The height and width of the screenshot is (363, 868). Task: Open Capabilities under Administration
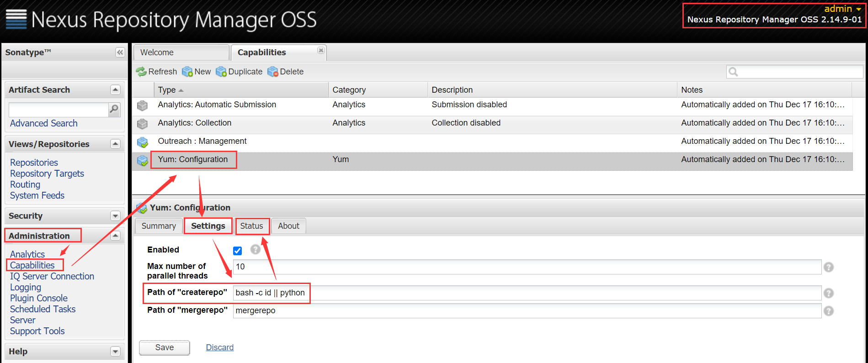point(32,265)
